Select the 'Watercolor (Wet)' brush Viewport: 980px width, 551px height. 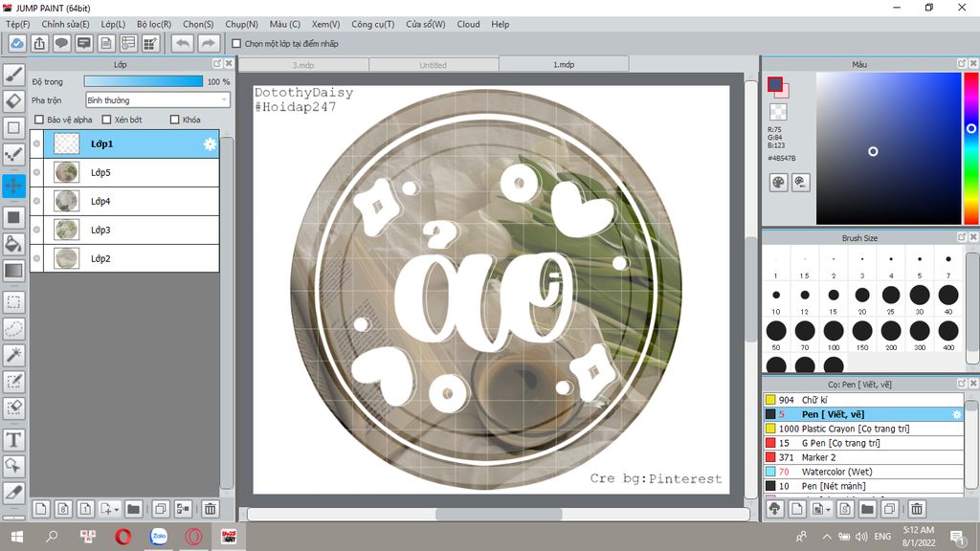point(864,472)
